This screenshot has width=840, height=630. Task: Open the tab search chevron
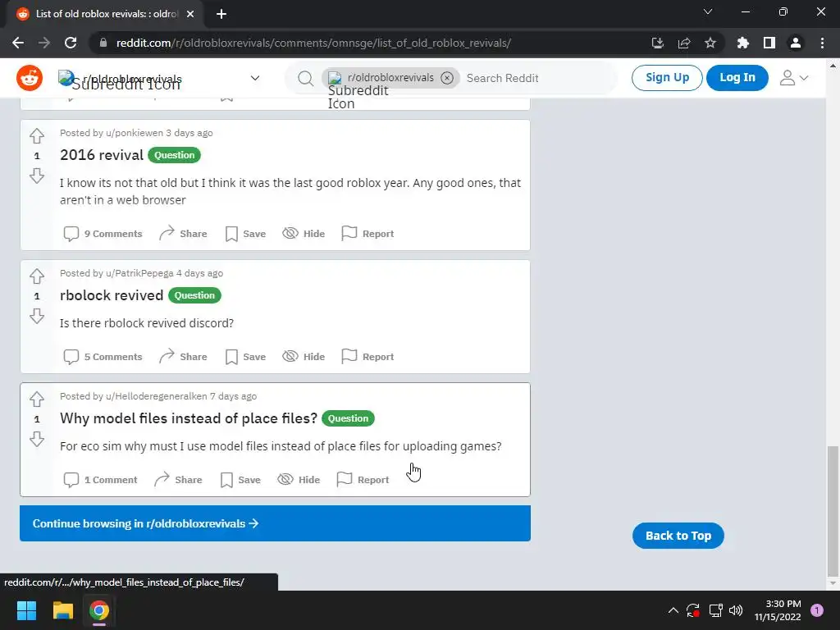coord(708,11)
